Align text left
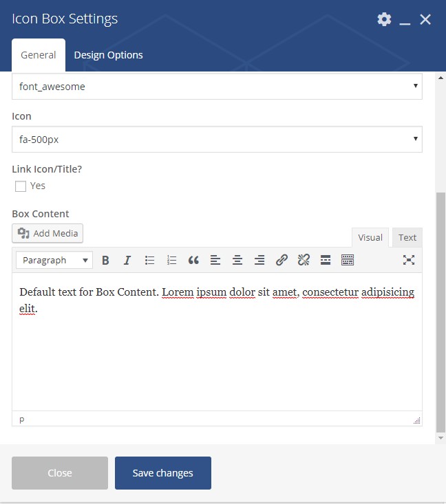The image size is (446, 504). (215, 260)
